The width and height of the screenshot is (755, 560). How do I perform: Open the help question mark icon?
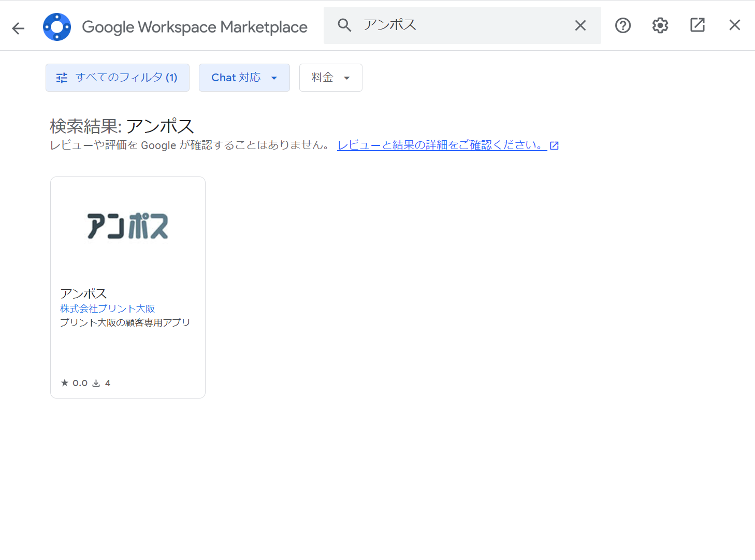623,25
